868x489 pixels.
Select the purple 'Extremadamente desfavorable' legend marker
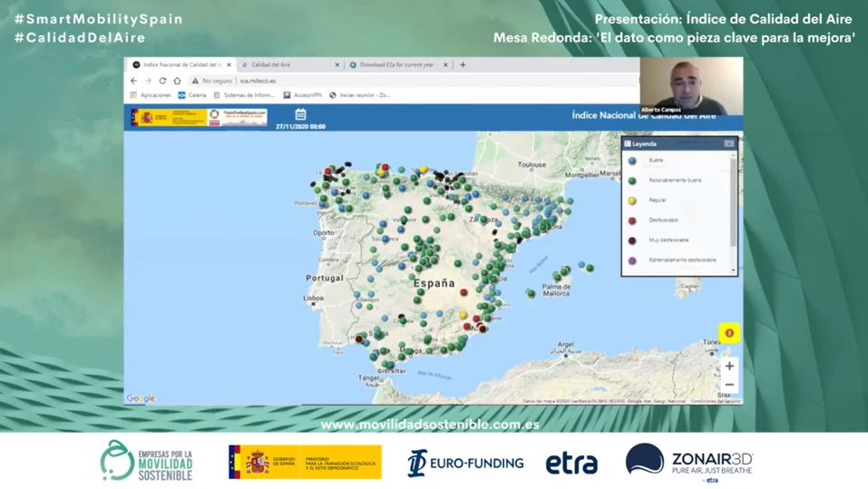pyautogui.click(x=632, y=260)
